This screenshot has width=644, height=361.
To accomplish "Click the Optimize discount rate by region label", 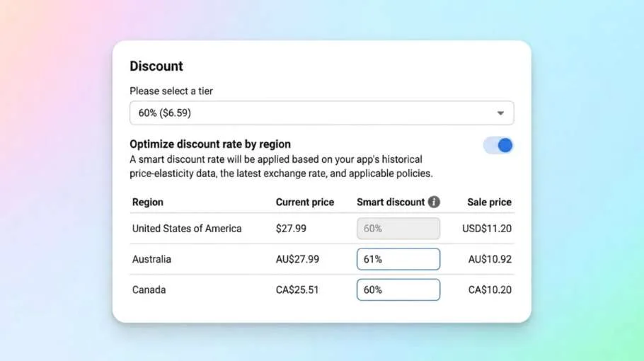I will pyautogui.click(x=210, y=144).
